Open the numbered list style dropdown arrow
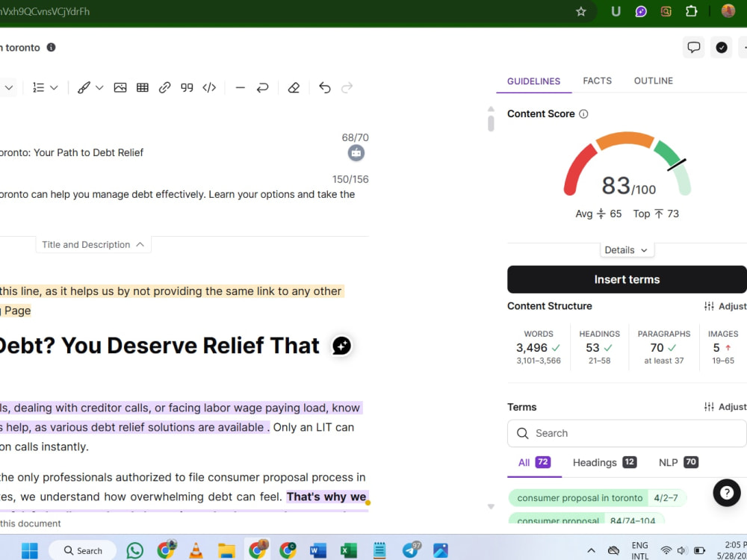Screen dimensions: 747x560 54,87
